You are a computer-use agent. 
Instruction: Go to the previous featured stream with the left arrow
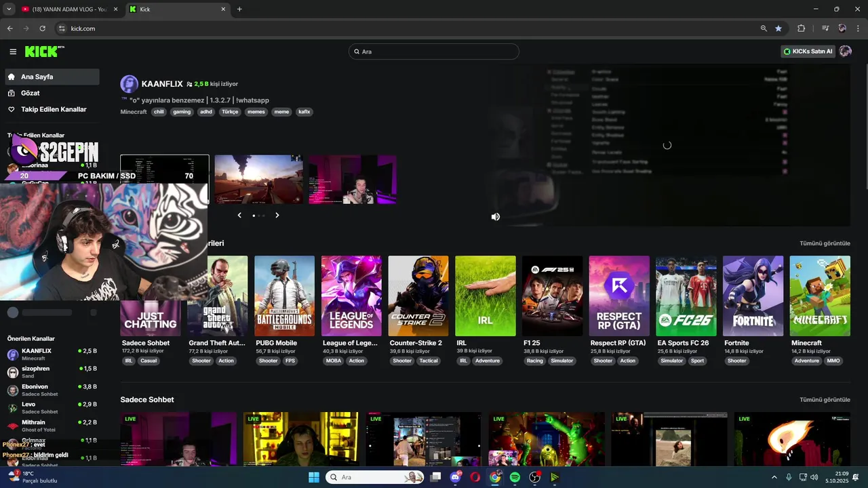click(x=239, y=215)
